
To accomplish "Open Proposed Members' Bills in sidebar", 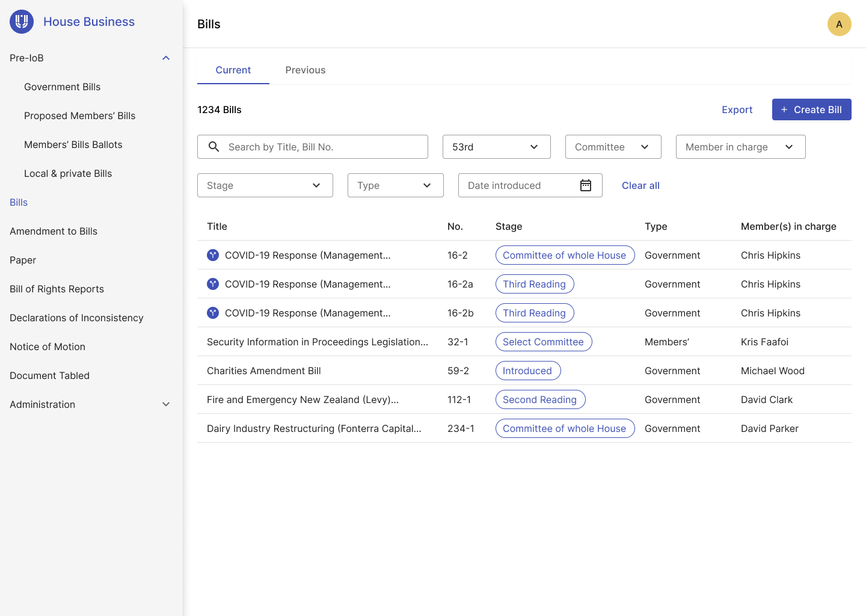I will [x=80, y=115].
